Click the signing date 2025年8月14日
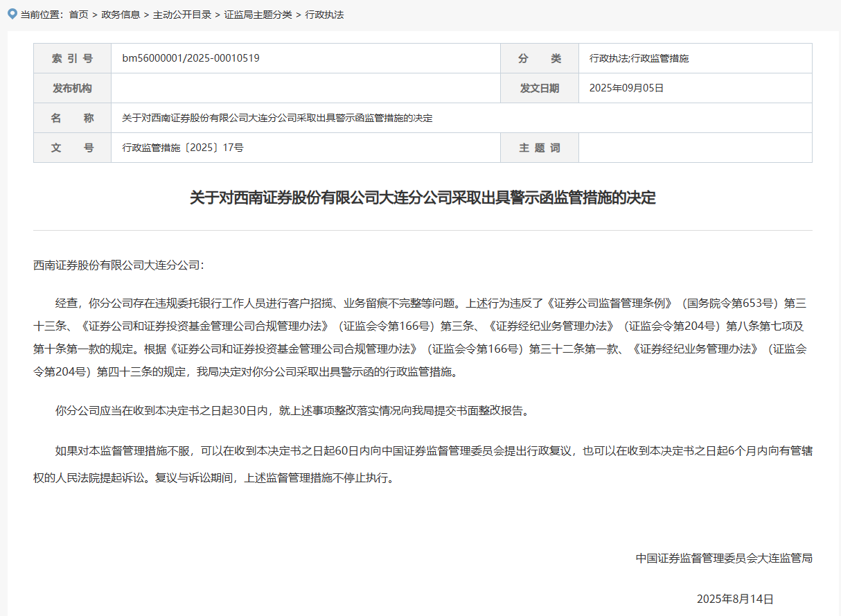The width and height of the screenshot is (841, 616). click(x=735, y=599)
